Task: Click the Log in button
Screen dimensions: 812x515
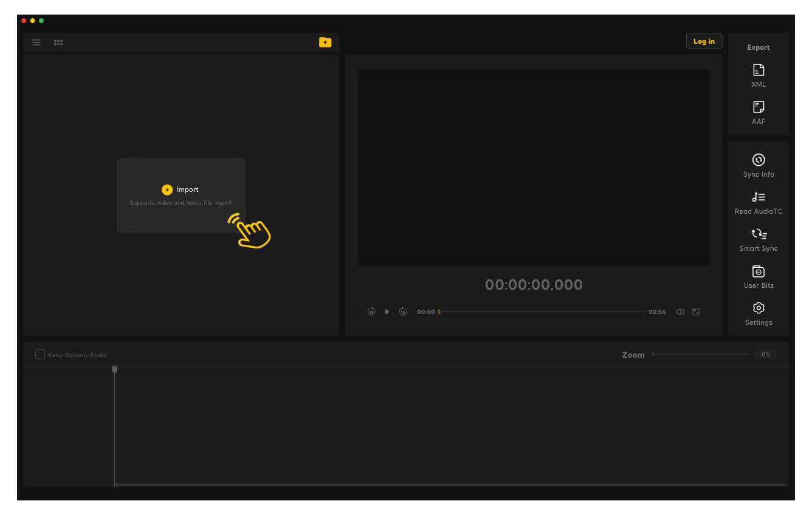Action: click(704, 41)
